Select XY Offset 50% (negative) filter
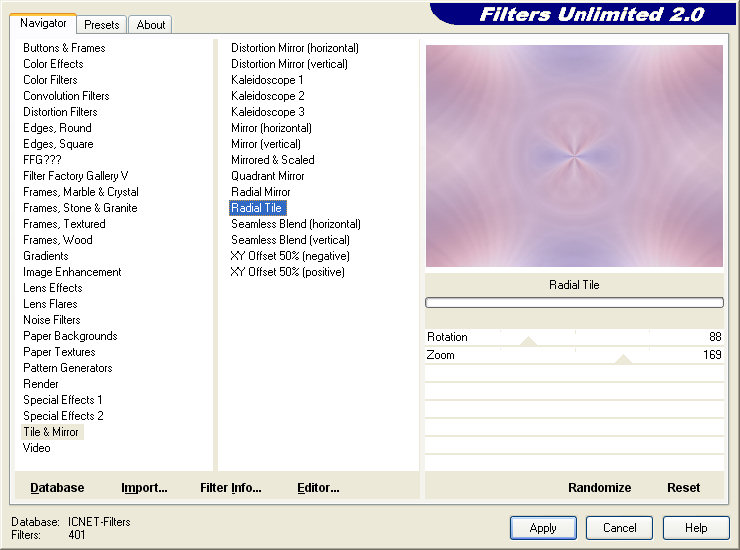This screenshot has width=740, height=550. [290, 256]
